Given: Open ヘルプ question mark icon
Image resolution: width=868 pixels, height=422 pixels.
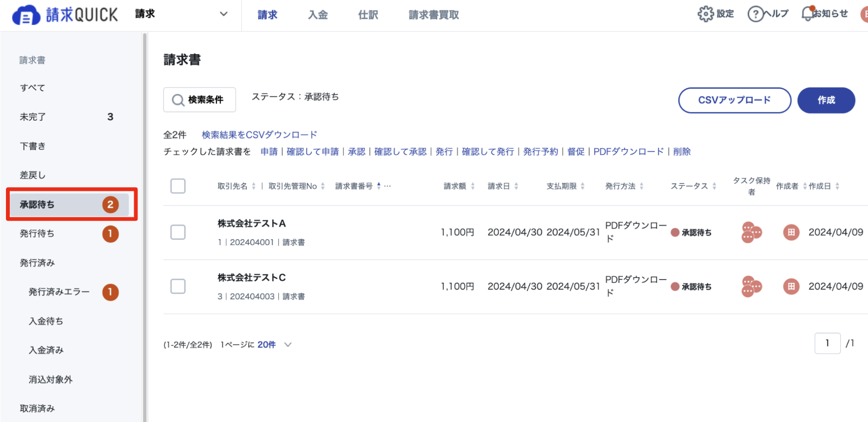Looking at the screenshot, I should click(755, 14).
